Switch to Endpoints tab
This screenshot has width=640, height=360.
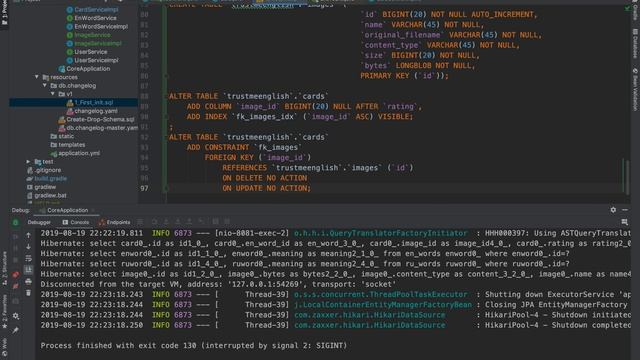tap(115, 222)
